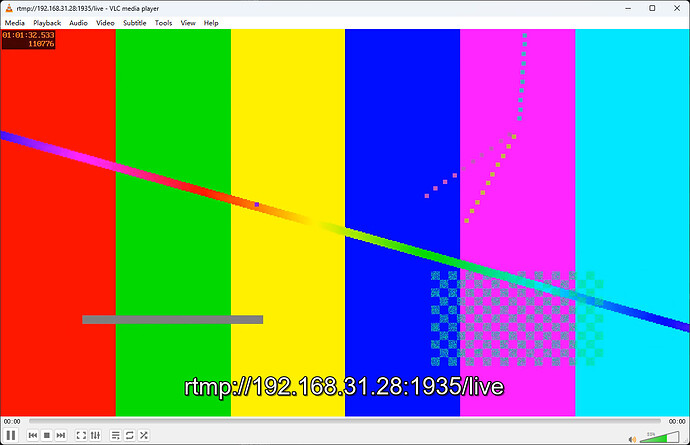Open the View menu
Viewport: 690px width, 445px height.
188,23
